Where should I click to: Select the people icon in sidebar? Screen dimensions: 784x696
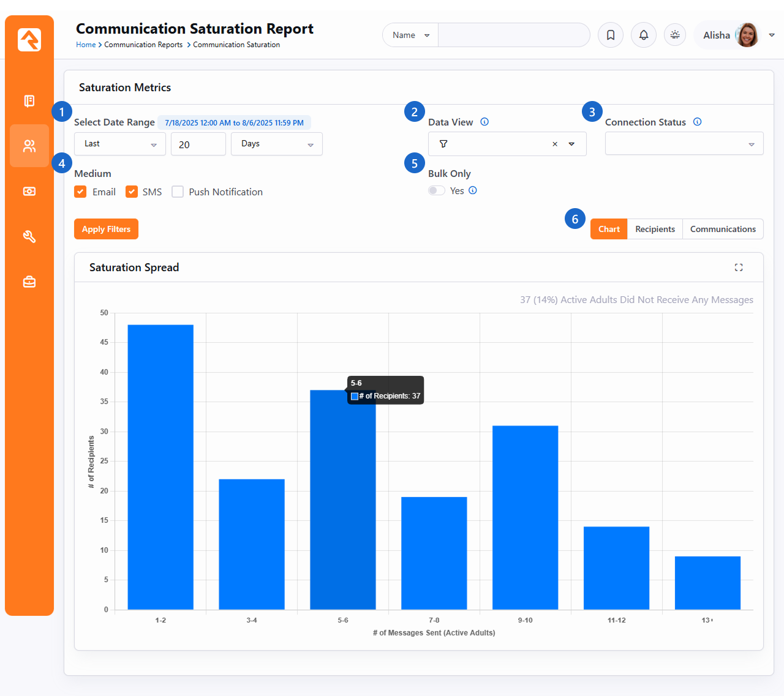[x=29, y=146]
